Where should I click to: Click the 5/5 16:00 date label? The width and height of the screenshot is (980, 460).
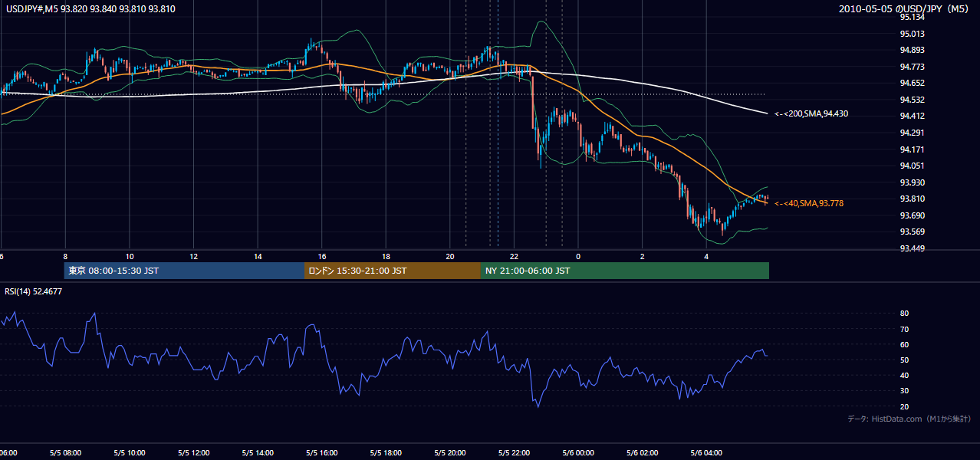tap(322, 453)
